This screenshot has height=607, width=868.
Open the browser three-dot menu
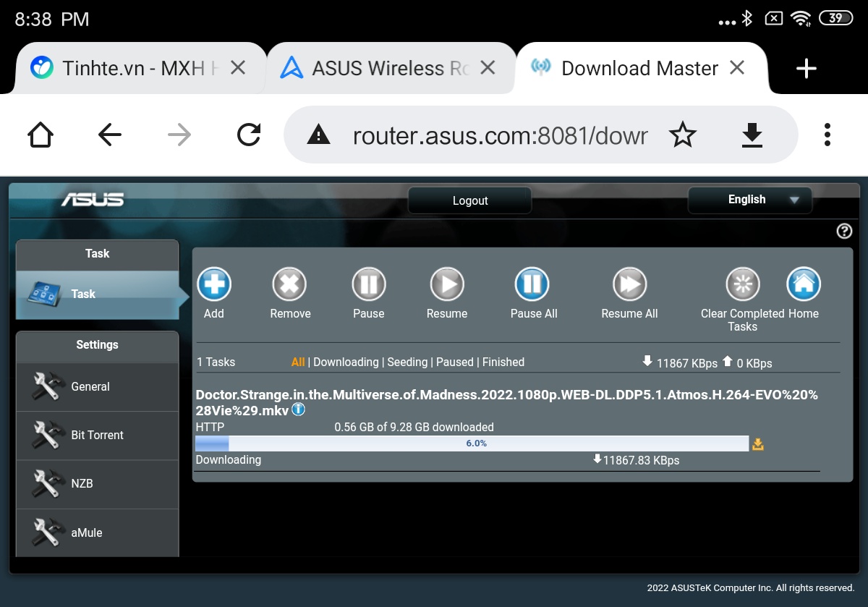827,135
